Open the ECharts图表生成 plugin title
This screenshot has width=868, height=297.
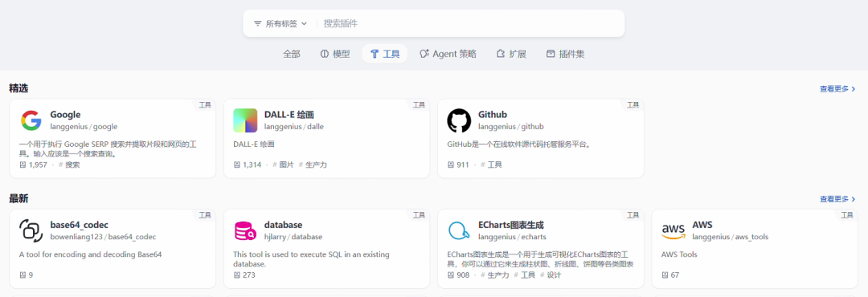point(511,225)
